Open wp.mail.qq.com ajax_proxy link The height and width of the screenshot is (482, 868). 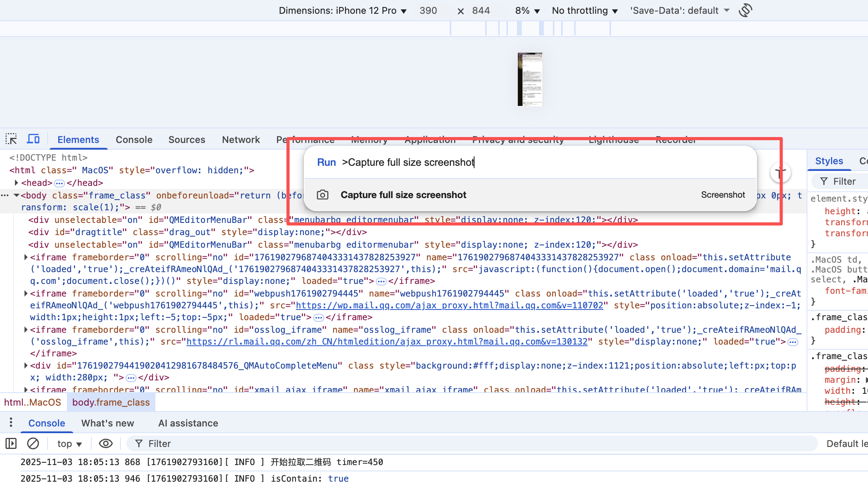pyautogui.click(x=449, y=305)
